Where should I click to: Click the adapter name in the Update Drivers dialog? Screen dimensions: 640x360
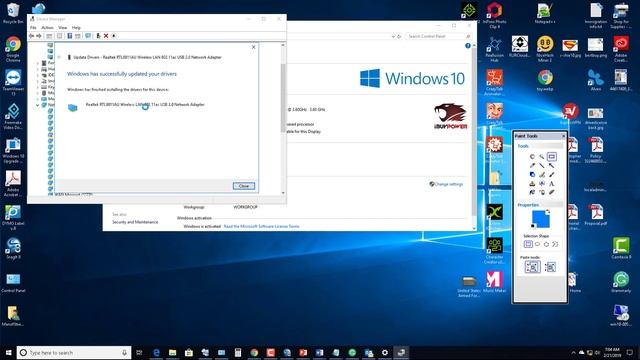pyautogui.click(x=145, y=104)
